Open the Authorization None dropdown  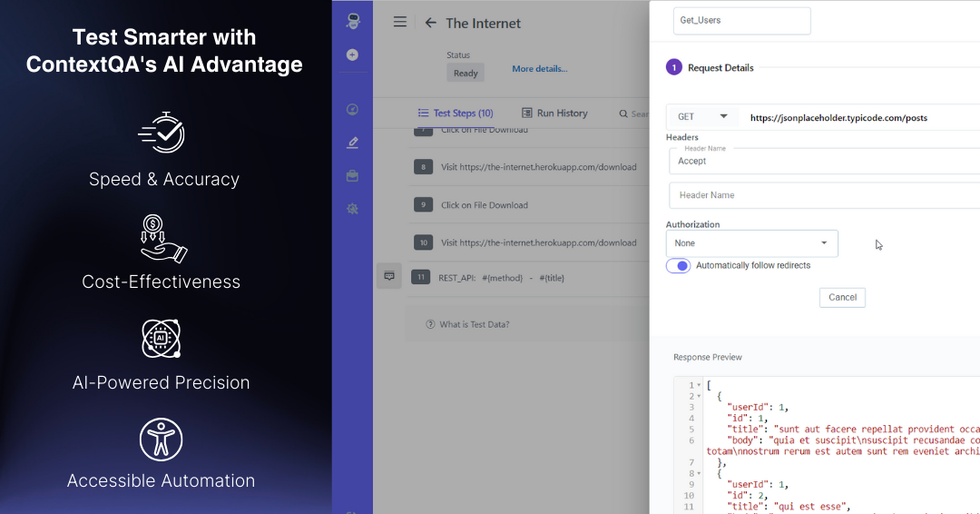(x=752, y=243)
